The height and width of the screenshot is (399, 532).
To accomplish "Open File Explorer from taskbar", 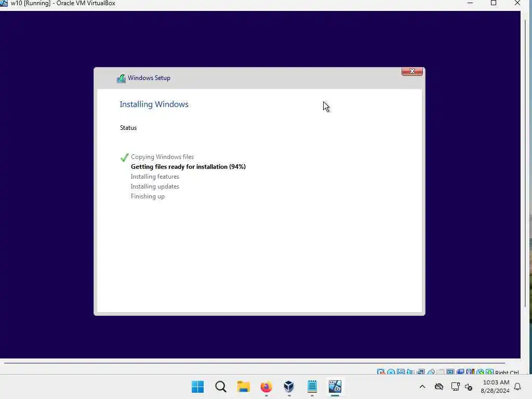I will pyautogui.click(x=243, y=387).
